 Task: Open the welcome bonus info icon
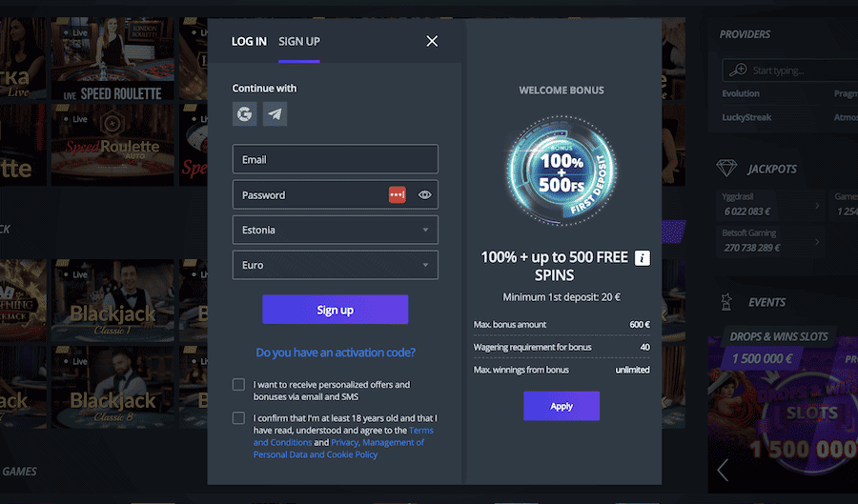tap(643, 258)
